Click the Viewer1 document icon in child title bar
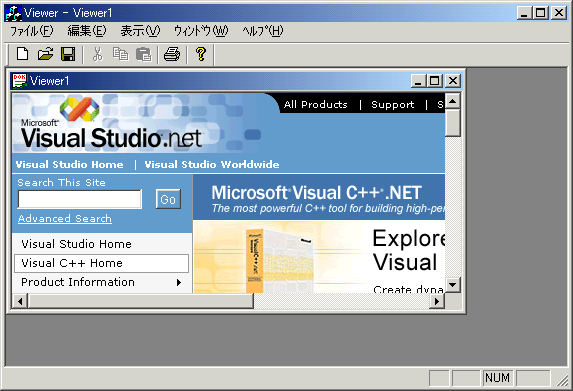573x391 pixels. [19, 81]
